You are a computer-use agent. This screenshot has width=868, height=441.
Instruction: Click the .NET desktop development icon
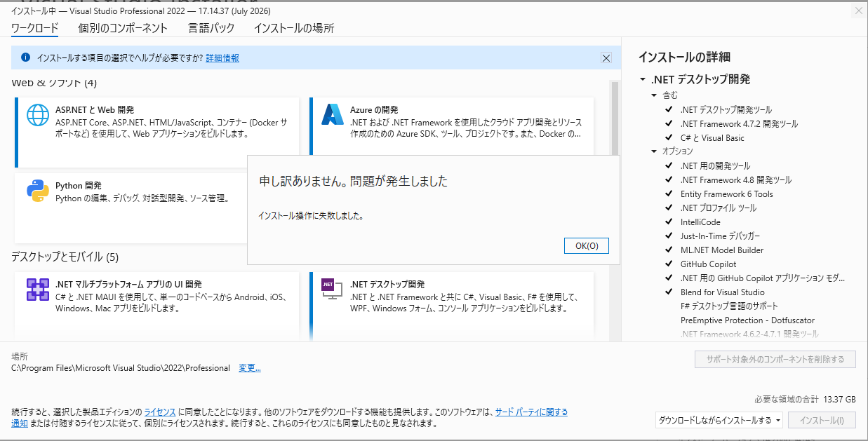(x=331, y=290)
